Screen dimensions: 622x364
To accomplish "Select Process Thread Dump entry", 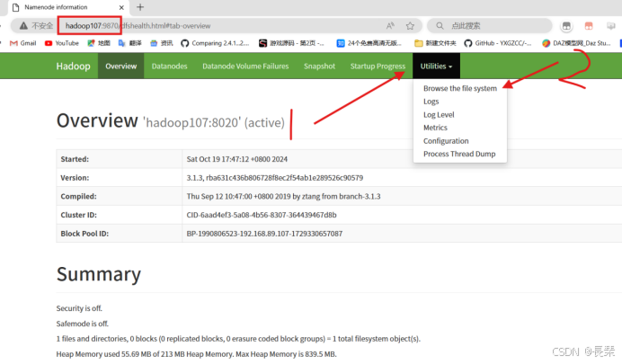I will 459,154.
